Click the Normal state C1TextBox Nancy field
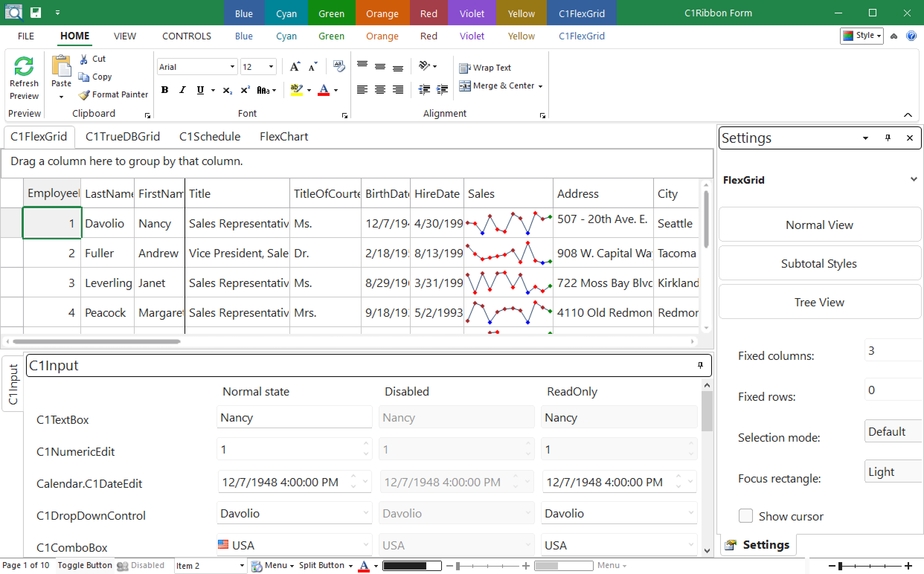This screenshot has width=924, height=574. coord(294,417)
